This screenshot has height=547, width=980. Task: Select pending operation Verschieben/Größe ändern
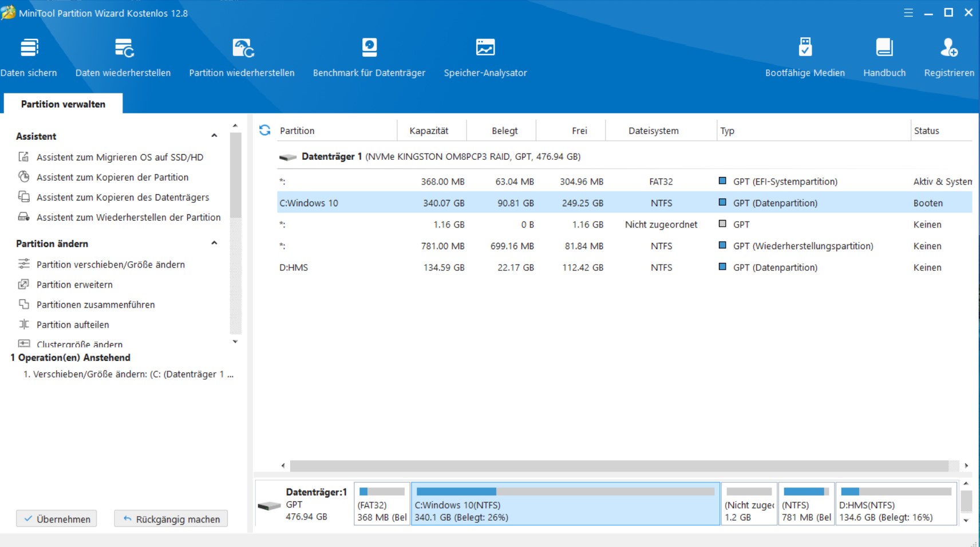tap(128, 374)
